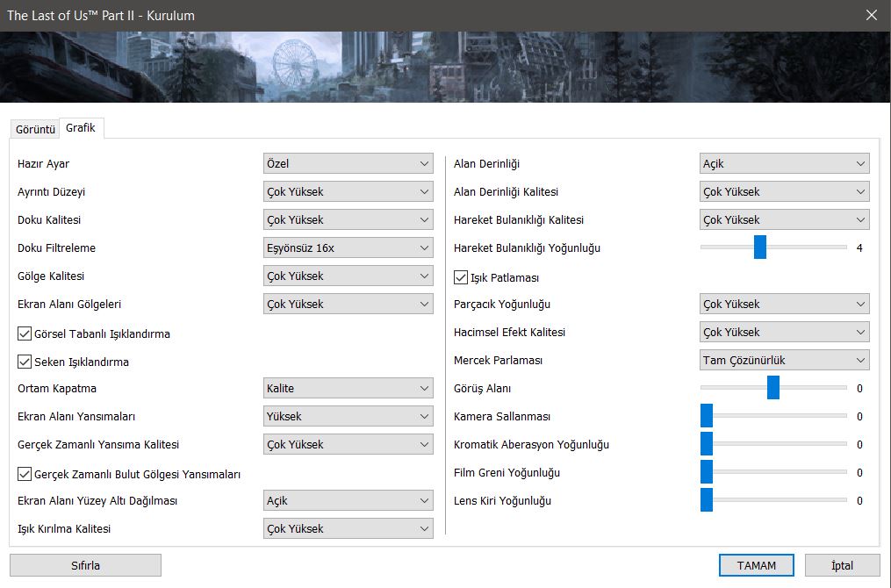This screenshot has width=891, height=588.
Task: Expand the Ekran Alanı Yansımaları dropdown
Action: [348, 417]
